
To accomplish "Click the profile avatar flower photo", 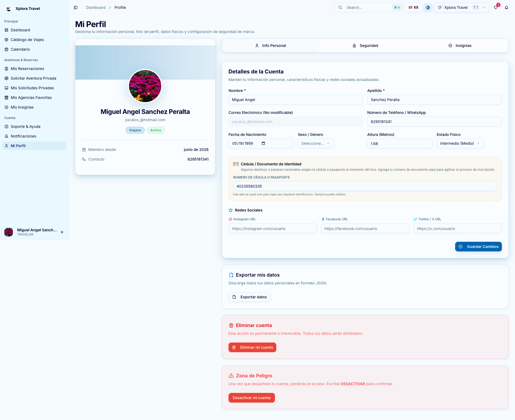I will coord(145,86).
